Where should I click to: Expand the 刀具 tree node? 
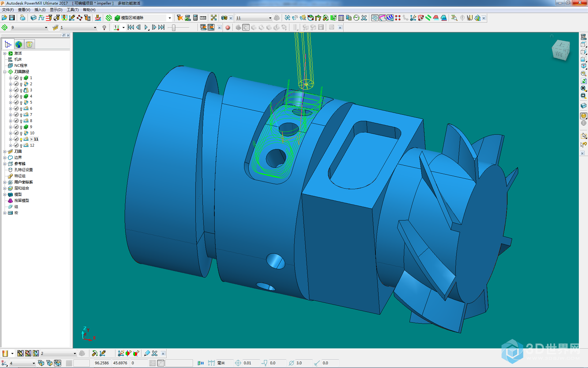[5, 151]
